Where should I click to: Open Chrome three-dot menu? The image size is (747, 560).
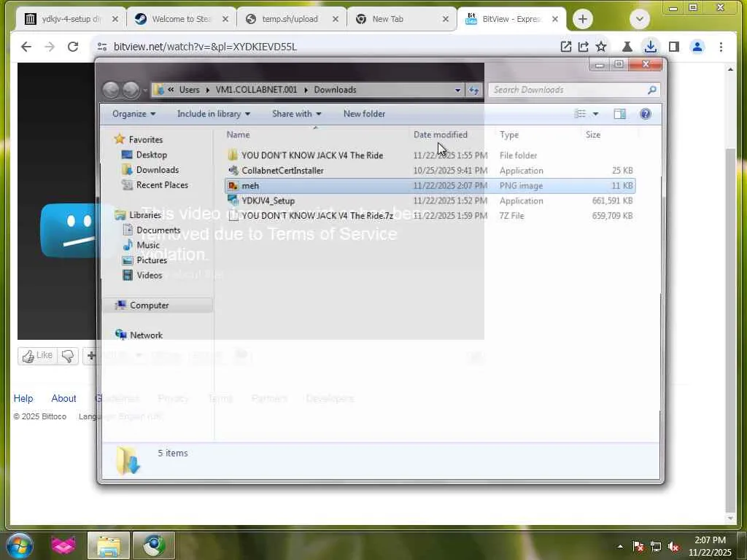click(721, 47)
